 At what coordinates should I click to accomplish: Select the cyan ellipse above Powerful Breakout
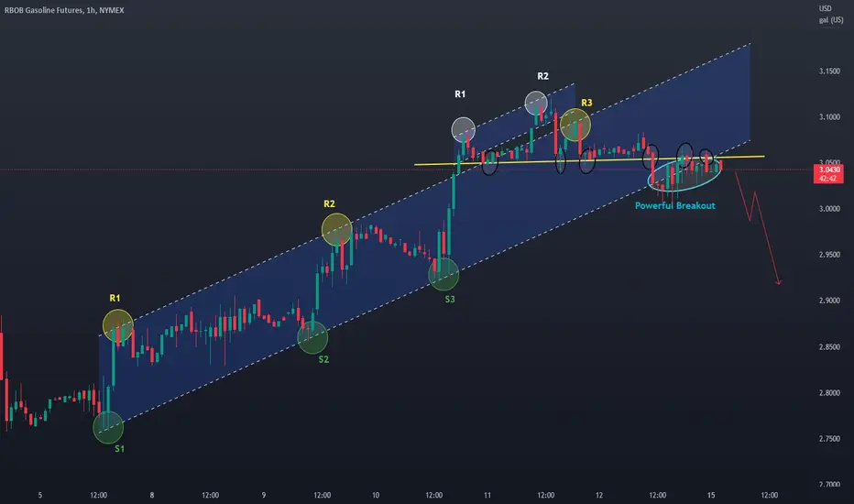684,174
